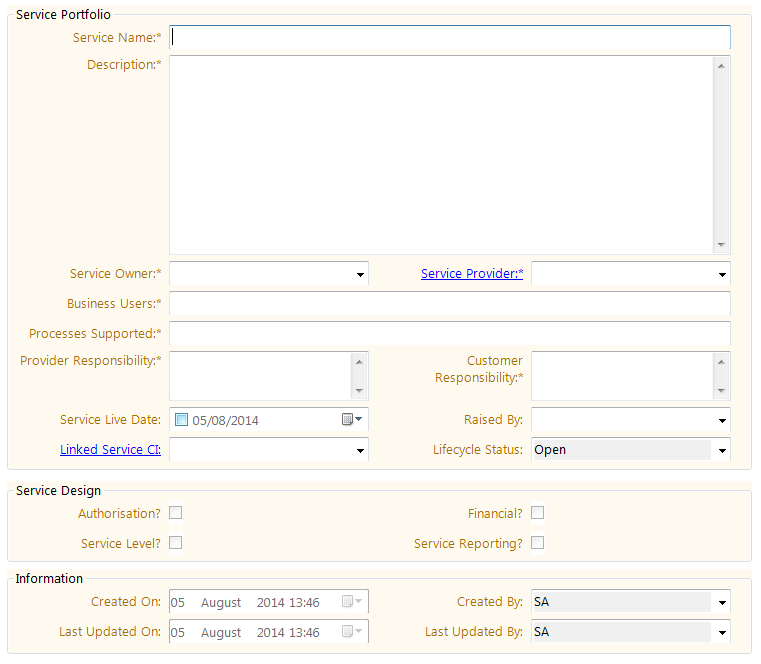
Task: Expand the Linked Service CI dropdown
Action: (x=359, y=450)
